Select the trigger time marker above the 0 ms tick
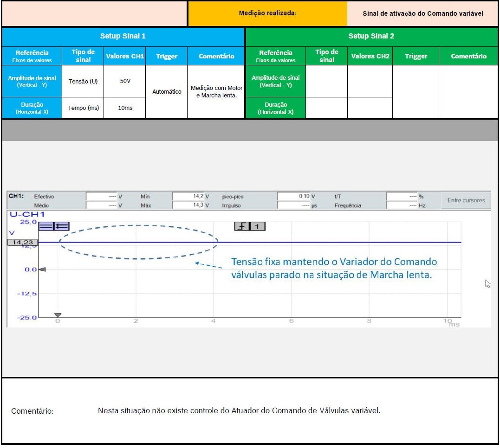Viewport: 500px width, 448px height. pyautogui.click(x=58, y=315)
